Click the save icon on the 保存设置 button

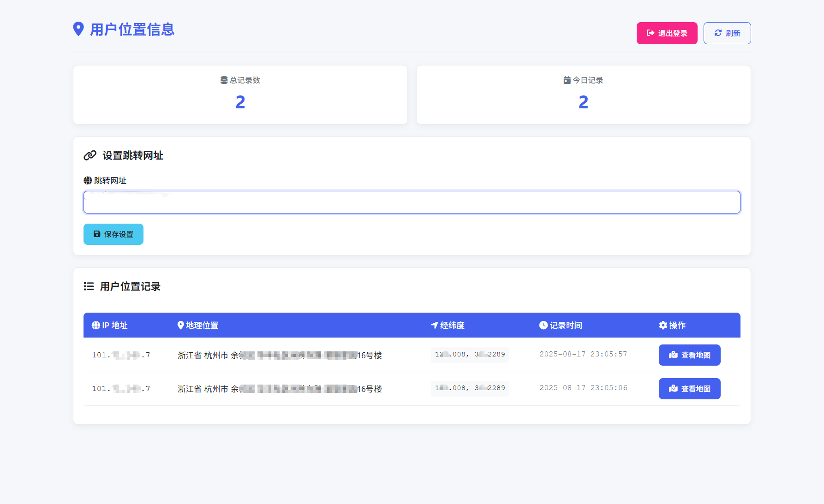pos(96,234)
